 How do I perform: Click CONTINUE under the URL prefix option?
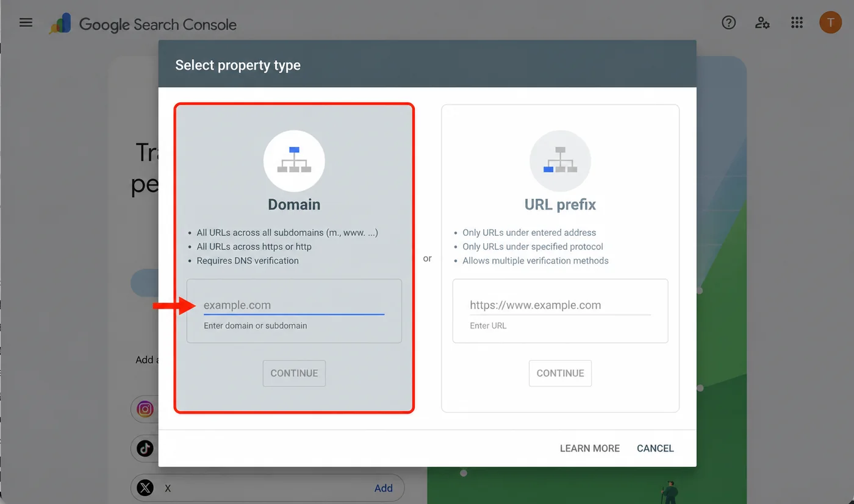(560, 373)
